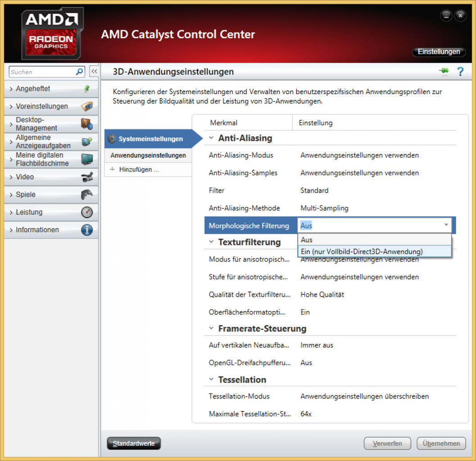The image size is (476, 461).
Task: Select the Morphologische Filterung row label
Action: (x=249, y=226)
